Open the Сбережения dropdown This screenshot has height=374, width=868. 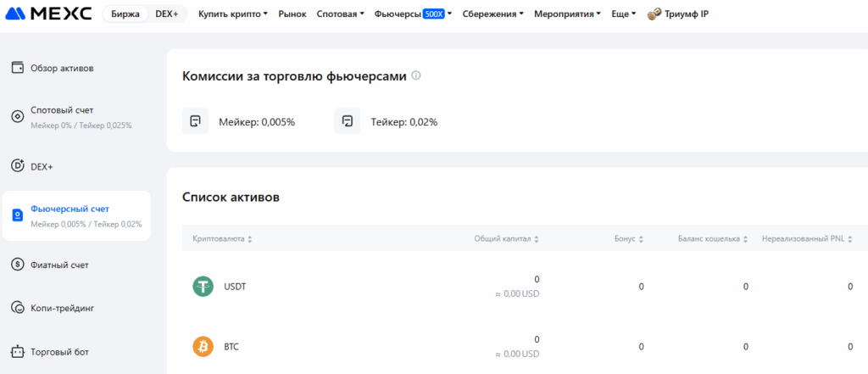[x=493, y=14]
